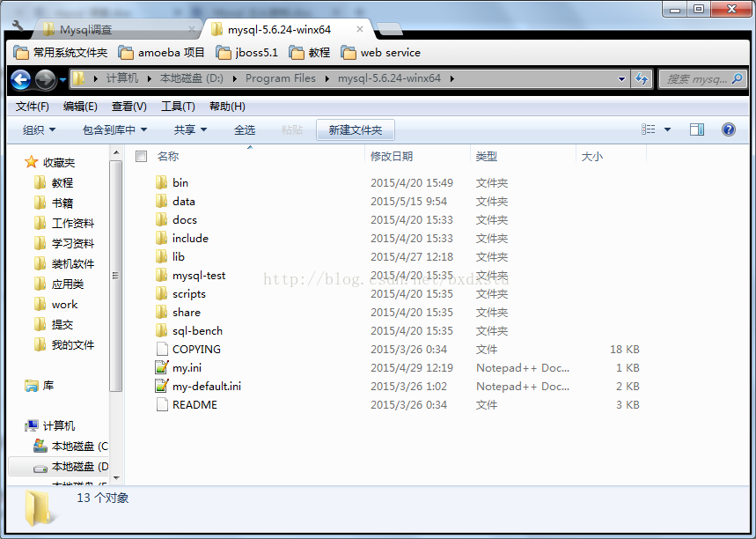This screenshot has width=756, height=539.
Task: Open the recent locations dropdown arrow
Action: click(63, 80)
